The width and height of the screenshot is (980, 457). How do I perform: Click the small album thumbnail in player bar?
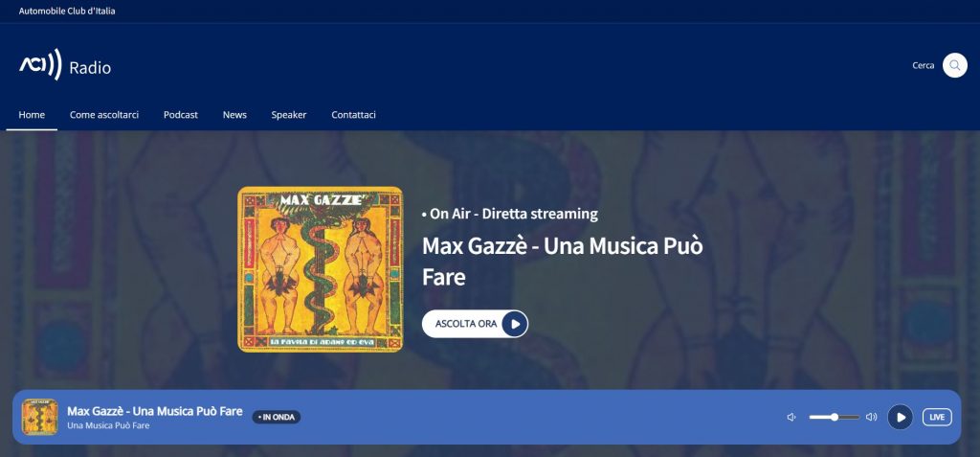click(x=40, y=417)
